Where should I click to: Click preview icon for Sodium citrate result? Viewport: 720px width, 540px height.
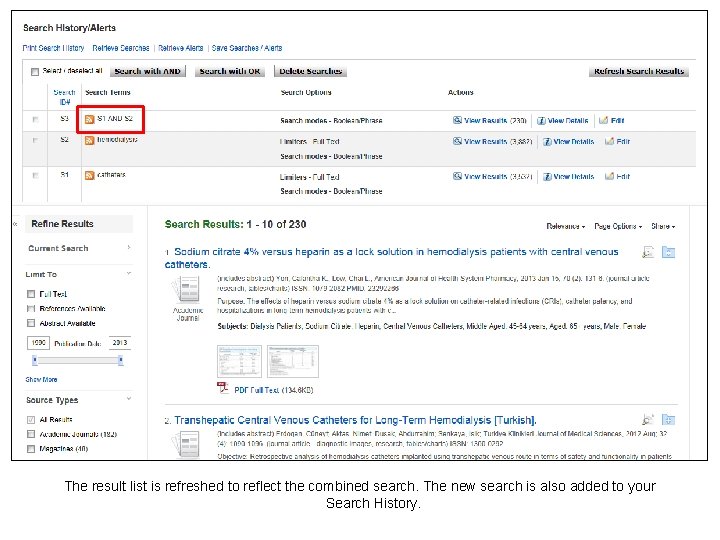648,252
